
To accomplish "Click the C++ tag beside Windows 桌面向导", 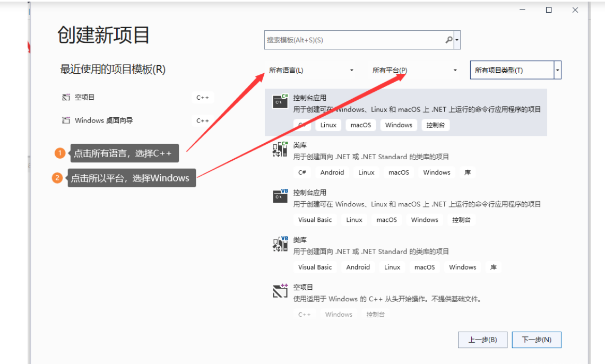I will tap(203, 120).
